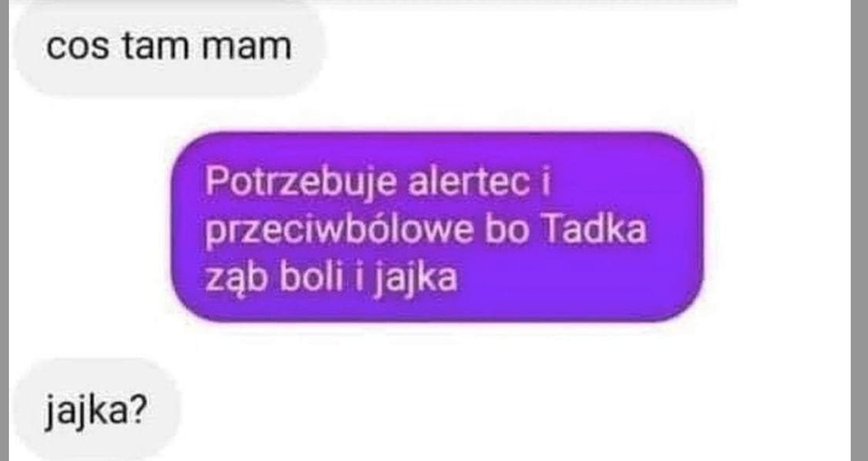Viewport: 868px width, 461px height.
Task: Tap the purple sent message bubble
Action: (437, 227)
